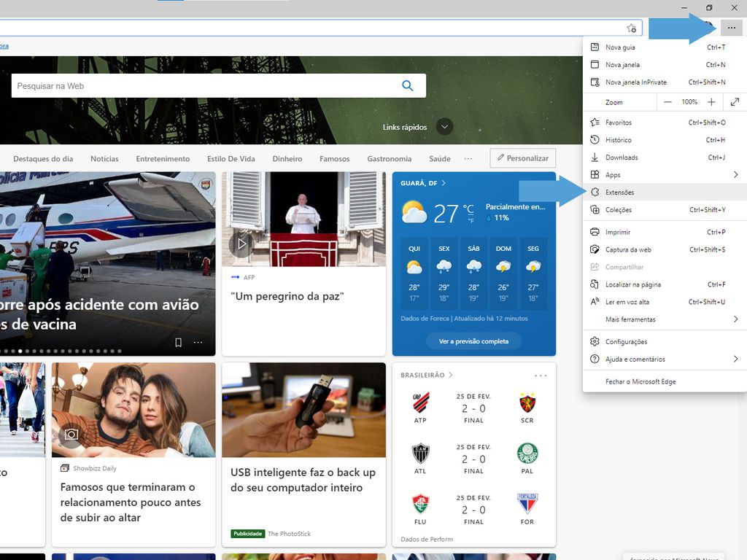Select Nova janela menu entry

coord(665,65)
